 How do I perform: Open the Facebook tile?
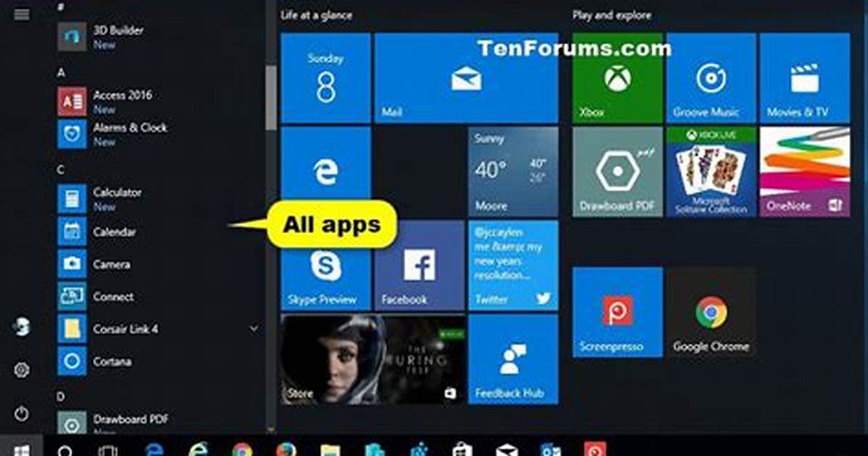(419, 266)
